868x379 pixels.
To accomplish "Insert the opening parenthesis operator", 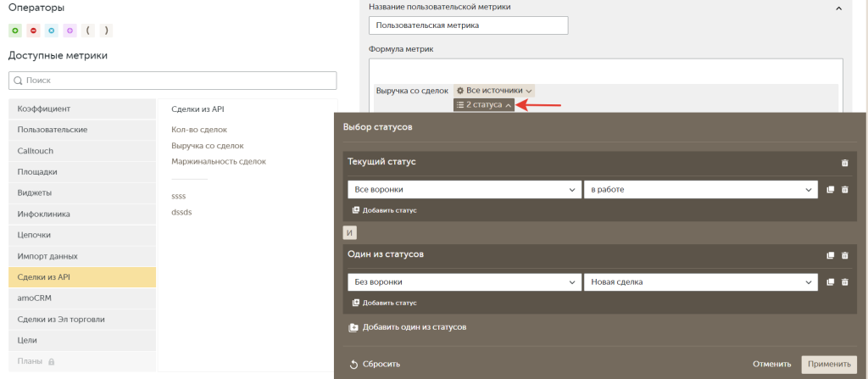I will 88,31.
